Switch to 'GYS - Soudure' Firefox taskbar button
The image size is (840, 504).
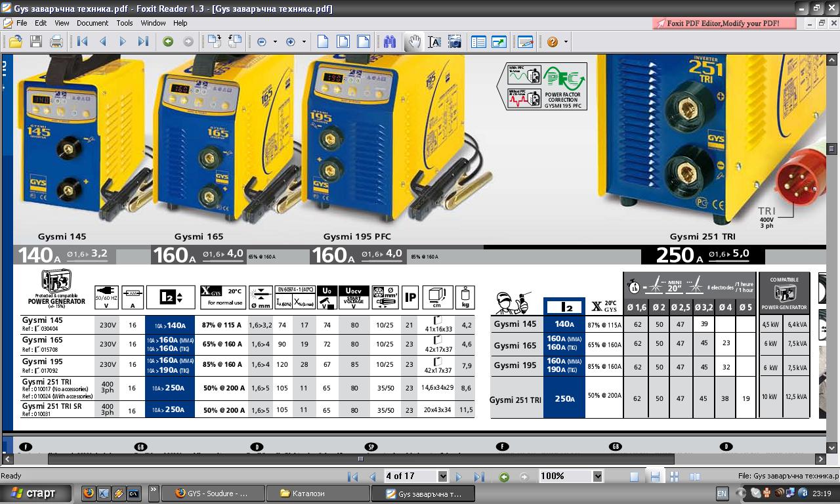212,493
